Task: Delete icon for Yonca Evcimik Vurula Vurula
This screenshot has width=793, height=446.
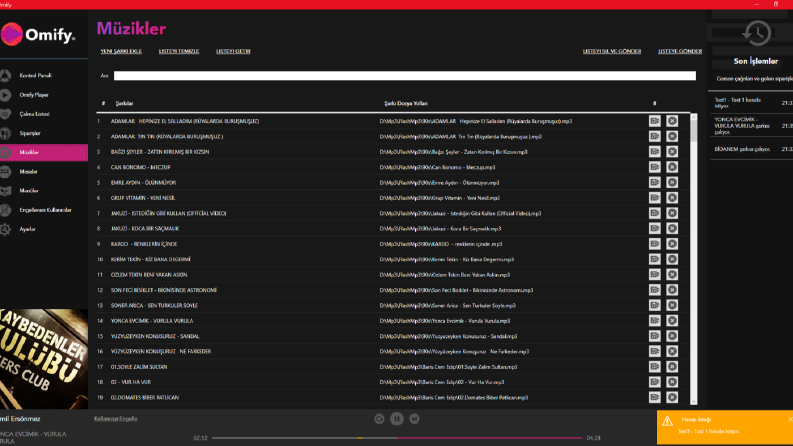Action: (x=672, y=321)
